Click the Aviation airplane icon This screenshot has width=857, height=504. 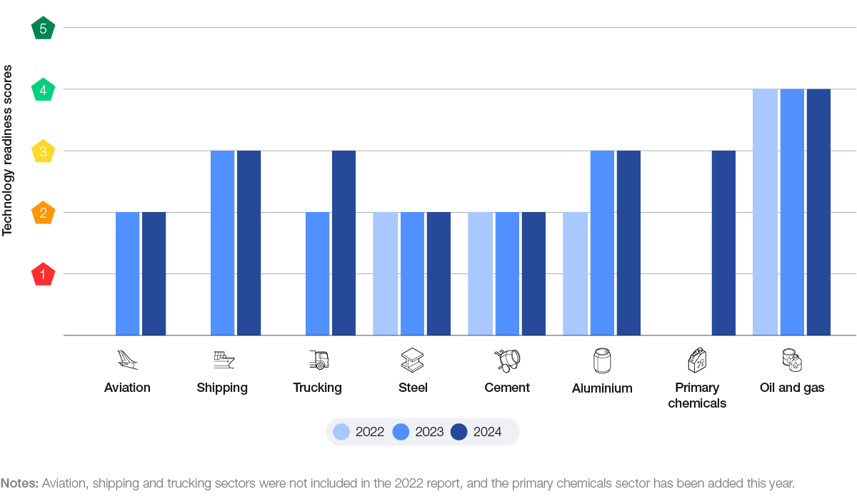pyautogui.click(x=127, y=360)
